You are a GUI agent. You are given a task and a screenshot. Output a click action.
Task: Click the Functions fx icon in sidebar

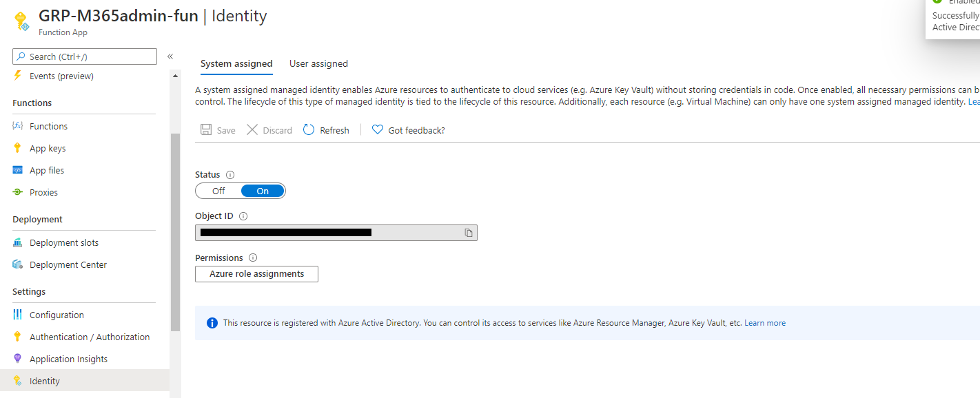18,126
